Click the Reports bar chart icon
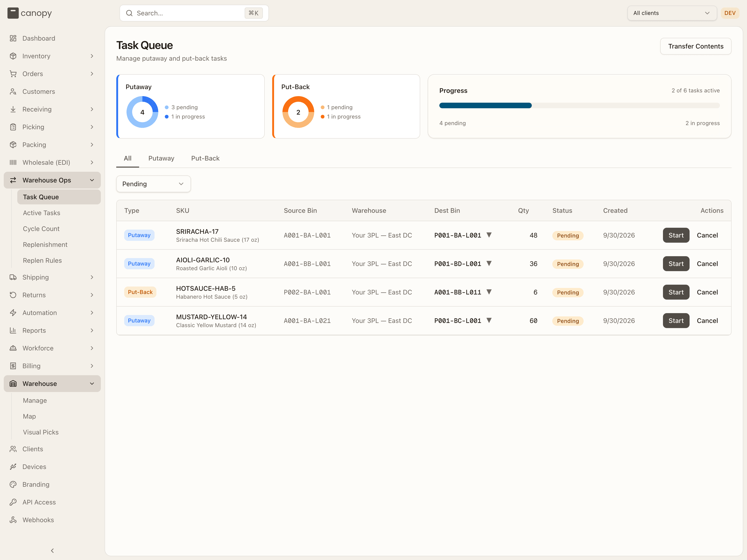This screenshot has height=560, width=747. point(13,330)
